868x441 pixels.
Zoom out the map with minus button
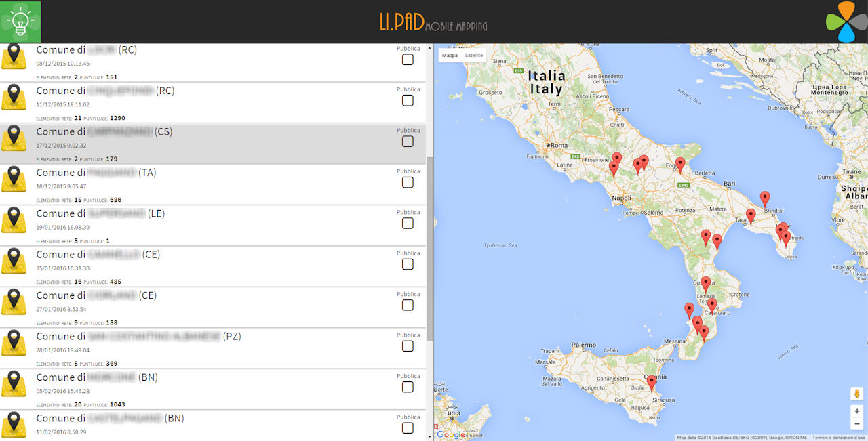857,424
